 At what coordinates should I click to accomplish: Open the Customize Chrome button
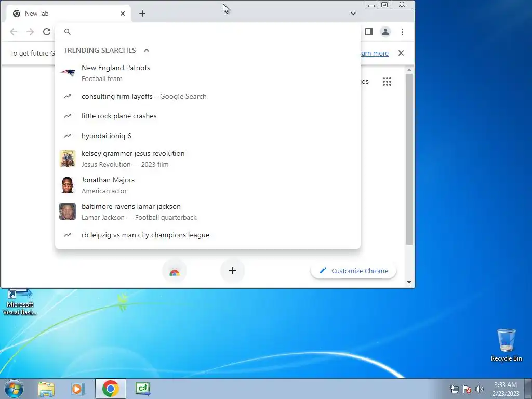coord(353,271)
